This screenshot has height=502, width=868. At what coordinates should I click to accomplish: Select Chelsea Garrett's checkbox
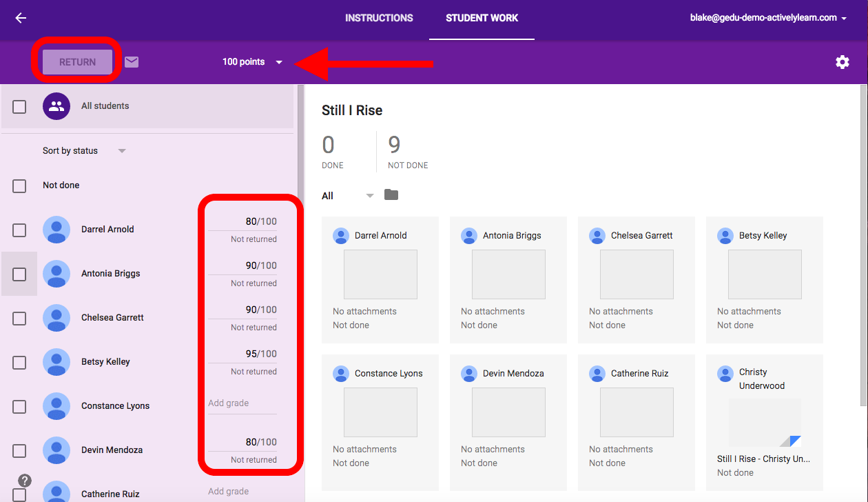(19, 319)
